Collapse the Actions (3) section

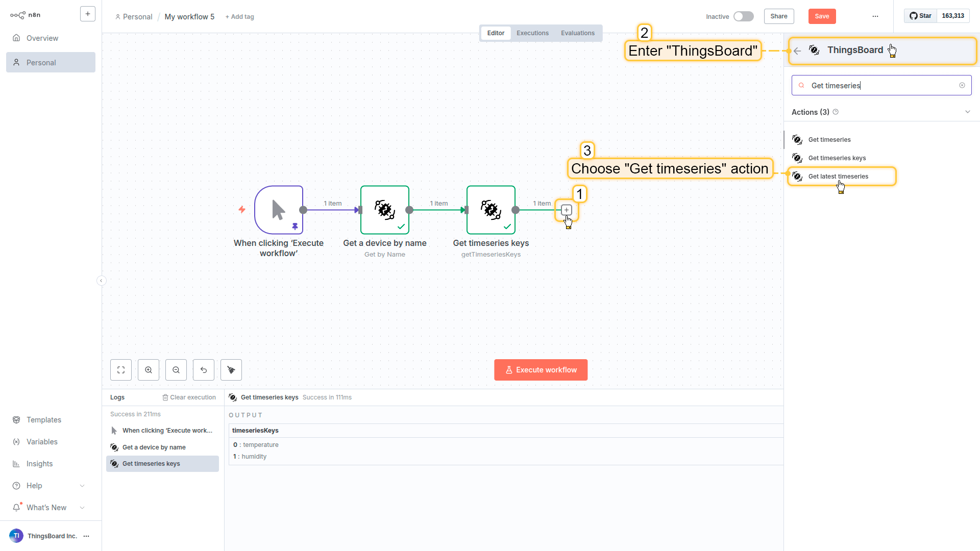click(x=967, y=112)
